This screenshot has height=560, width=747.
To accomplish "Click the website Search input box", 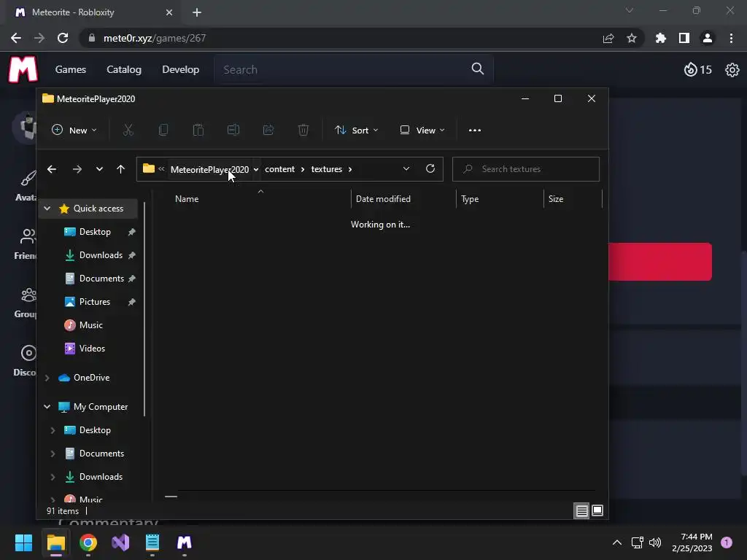I will [x=354, y=69].
